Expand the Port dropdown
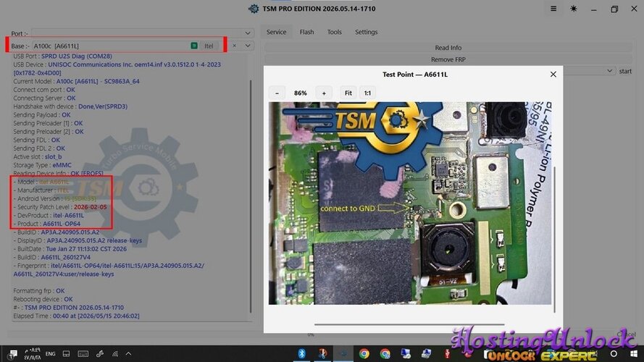 click(248, 33)
